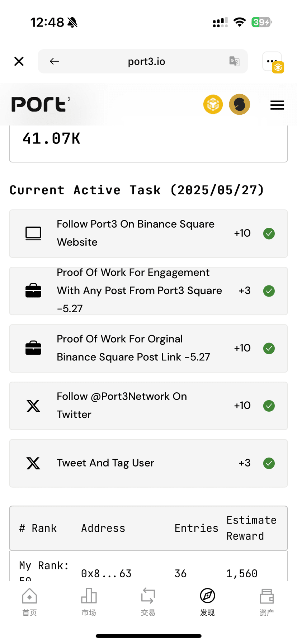The height and width of the screenshot is (644, 297).
Task: Tap green checkmark on Orginal Binance Square Post
Action: 269,348
